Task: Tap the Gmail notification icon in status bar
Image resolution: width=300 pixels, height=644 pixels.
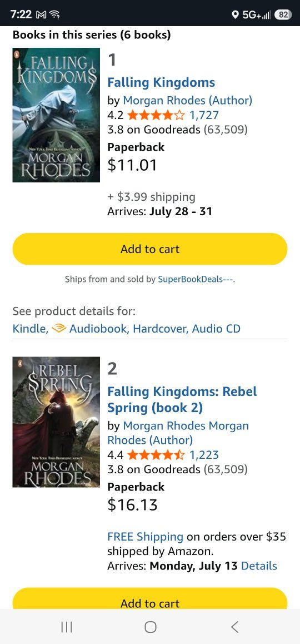Action: coord(41,15)
